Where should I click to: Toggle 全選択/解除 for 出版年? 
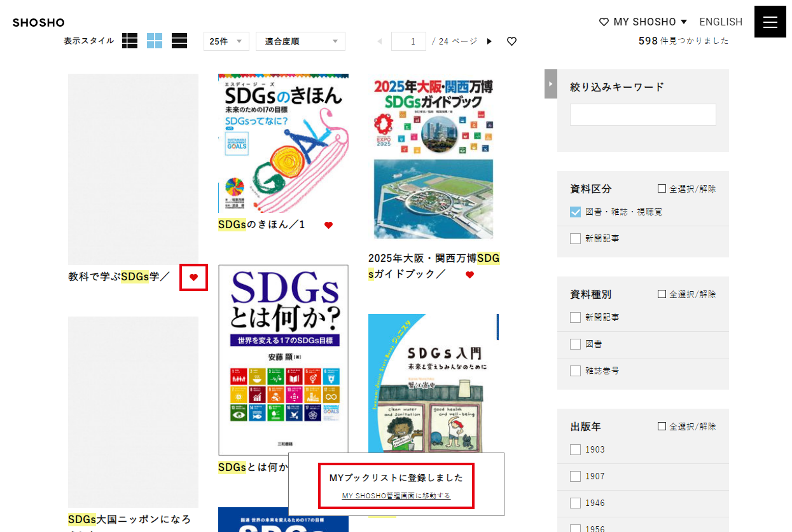686,426
